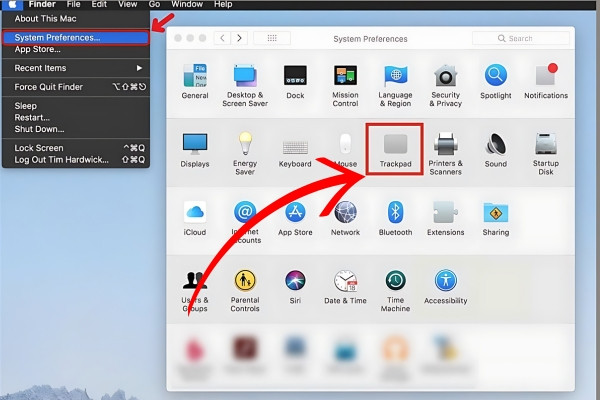Choose System Preferences… from Apple menu
Image resolution: width=600 pixels, height=400 pixels.
[76, 38]
